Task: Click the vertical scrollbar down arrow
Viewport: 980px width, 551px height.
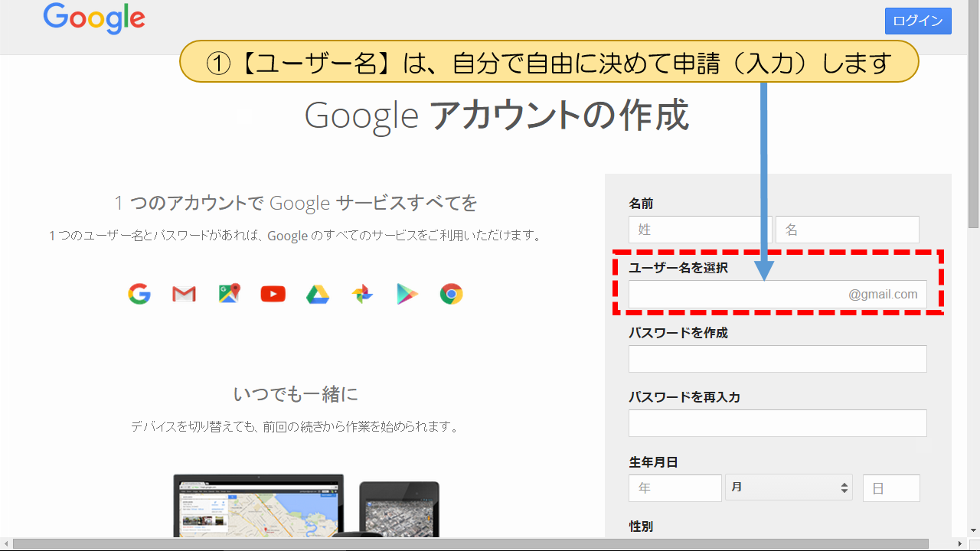Action: (973, 530)
